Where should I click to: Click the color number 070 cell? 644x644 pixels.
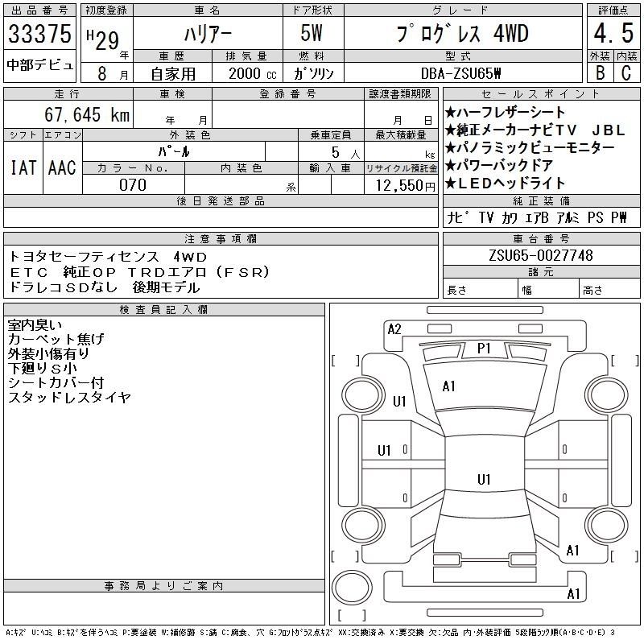click(x=133, y=184)
